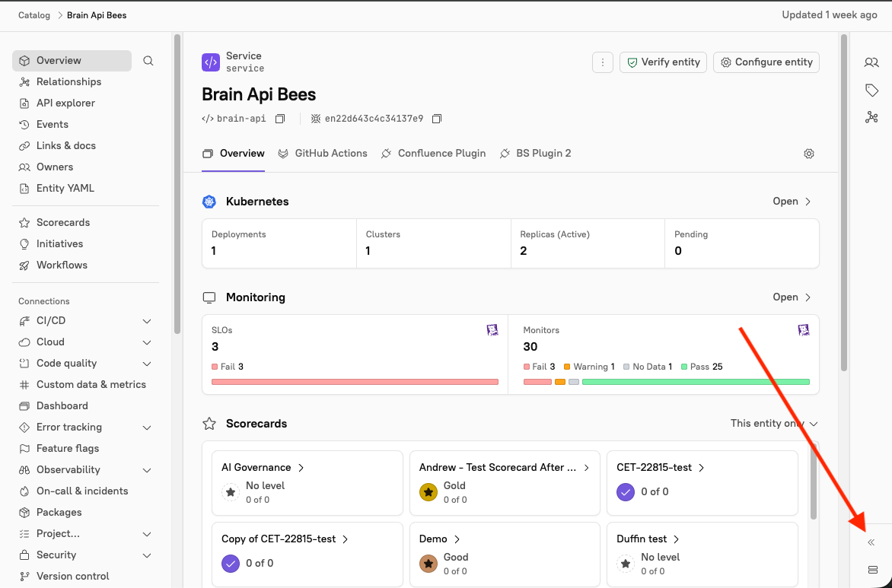The height and width of the screenshot is (588, 892).
Task: Open the three-dot more actions menu
Action: point(603,62)
